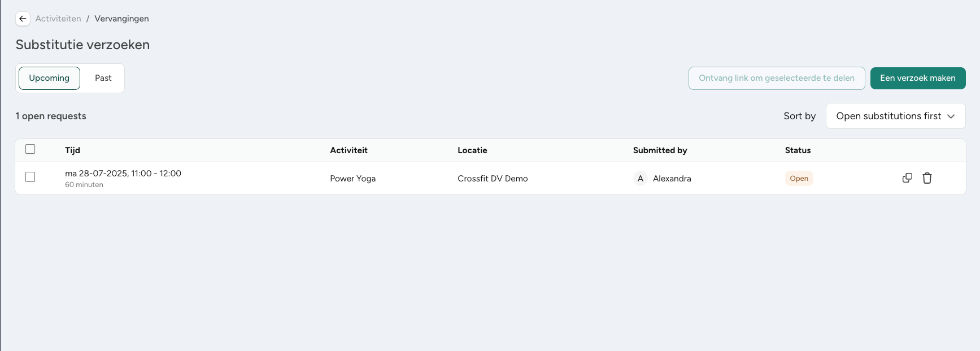Open the Power Yoga activity row
Image resolution: width=980 pixels, height=351 pixels.
coord(490,179)
